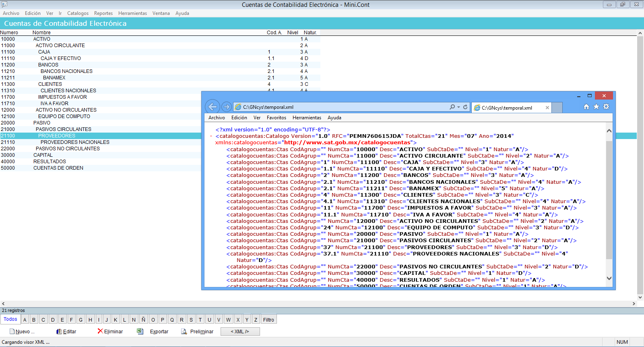This screenshot has width=644, height=347.
Task: Click the Numero column header
Action: (x=9, y=33)
